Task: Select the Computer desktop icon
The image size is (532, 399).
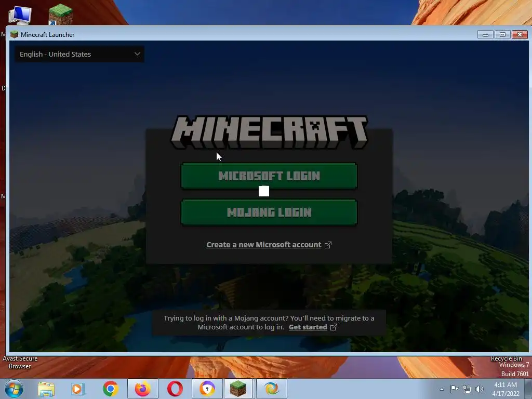Action: (20, 15)
